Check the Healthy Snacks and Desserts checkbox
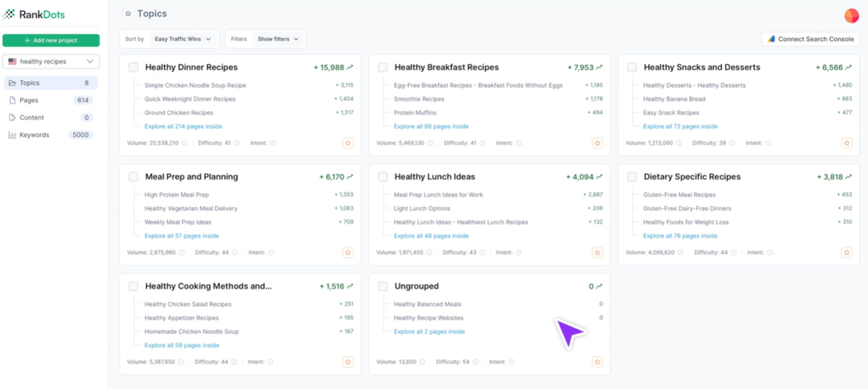This screenshot has height=389, width=868. tap(632, 67)
